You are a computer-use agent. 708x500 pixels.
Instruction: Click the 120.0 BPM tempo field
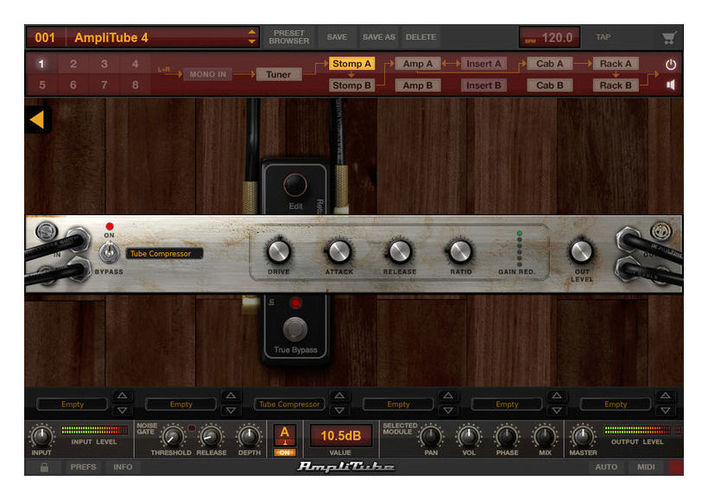pyautogui.click(x=550, y=37)
